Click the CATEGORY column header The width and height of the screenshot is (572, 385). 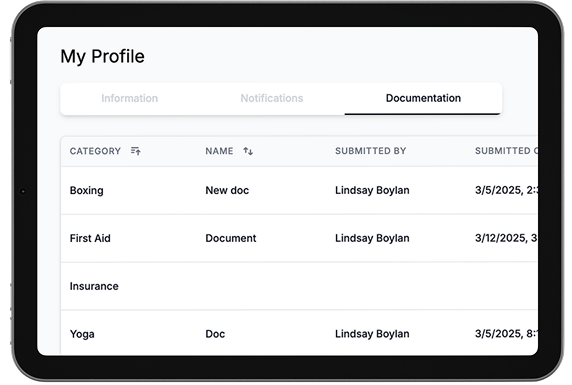click(95, 151)
